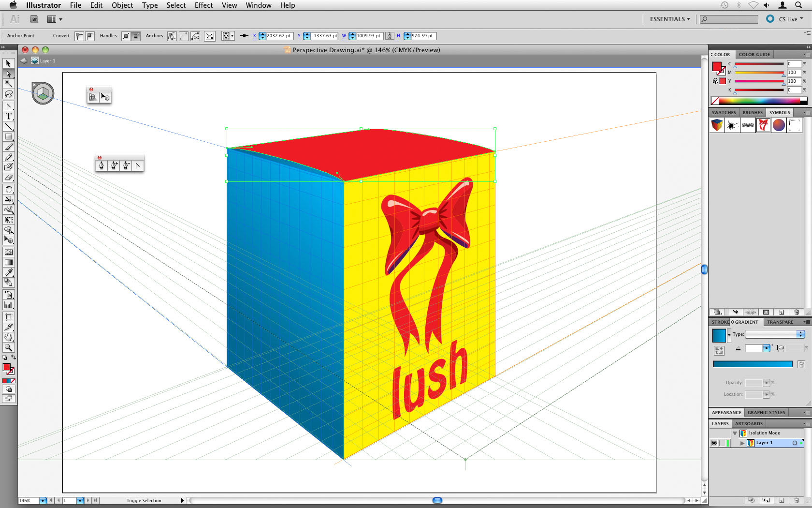Screen dimensions: 812x508
Task: Switch to the SWATCHES tab
Action: click(x=724, y=112)
